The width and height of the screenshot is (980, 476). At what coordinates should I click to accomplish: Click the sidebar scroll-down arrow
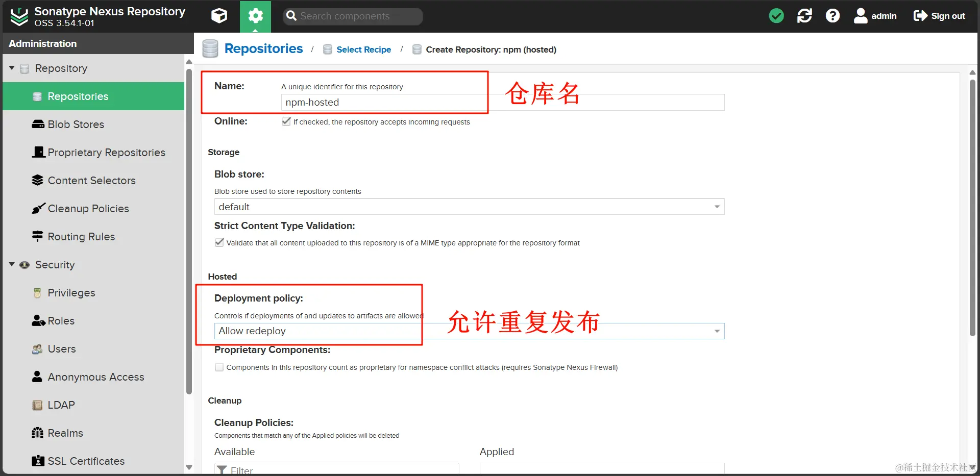pos(189,467)
